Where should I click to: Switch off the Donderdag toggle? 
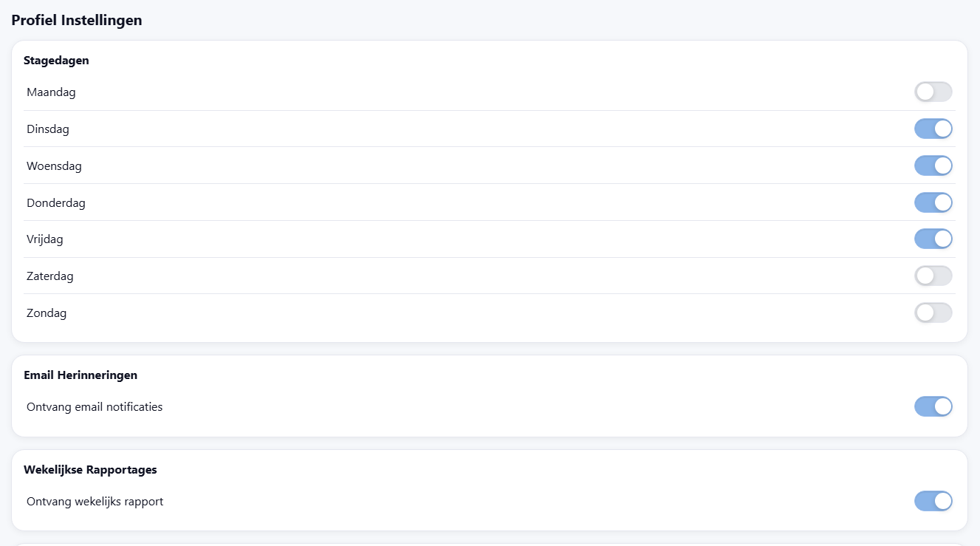(x=933, y=202)
